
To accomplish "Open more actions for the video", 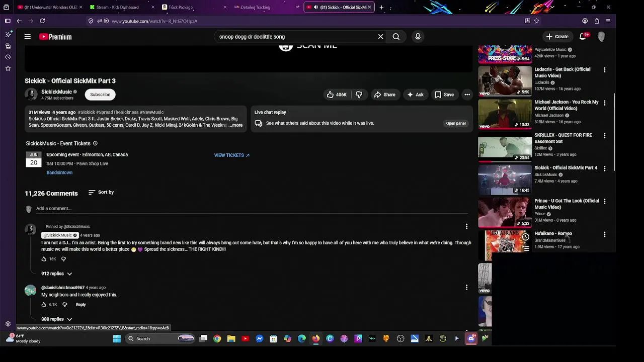I will [x=467, y=95].
